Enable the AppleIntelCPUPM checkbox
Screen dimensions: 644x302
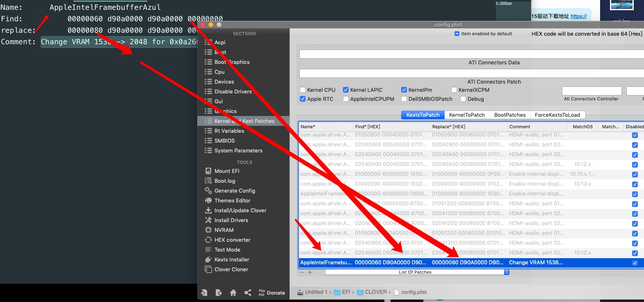346,99
